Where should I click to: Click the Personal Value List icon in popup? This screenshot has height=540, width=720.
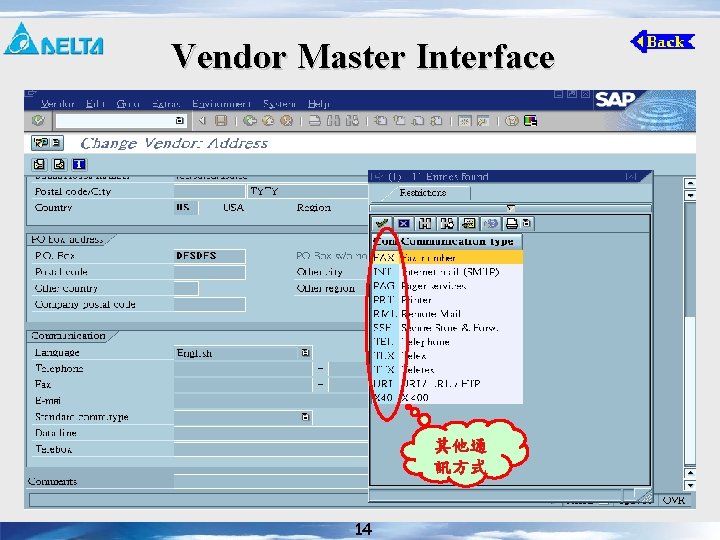[x=490, y=224]
